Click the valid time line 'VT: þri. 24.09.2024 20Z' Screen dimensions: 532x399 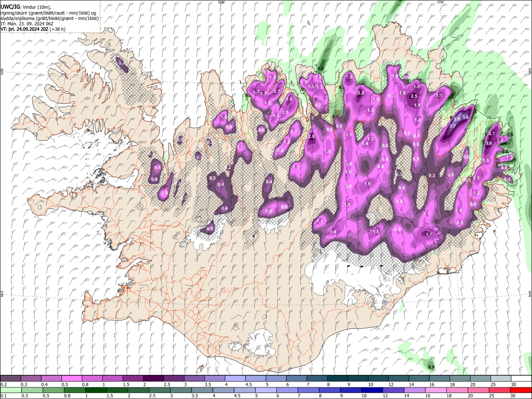pyautogui.click(x=25, y=29)
